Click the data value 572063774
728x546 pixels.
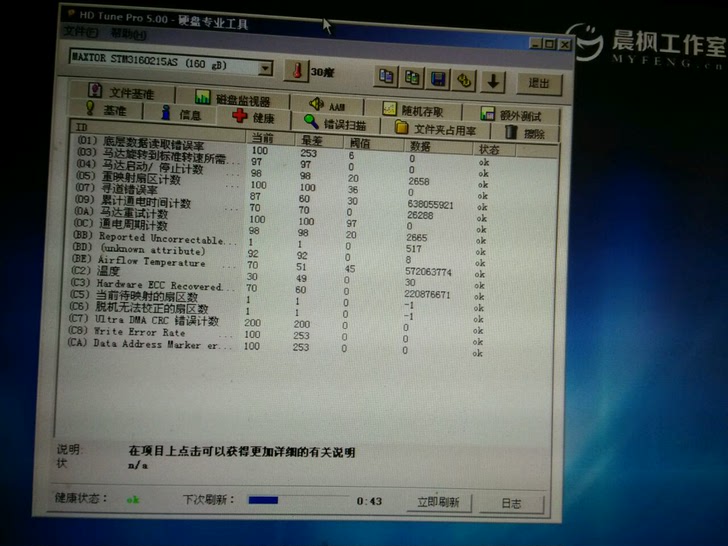428,272
